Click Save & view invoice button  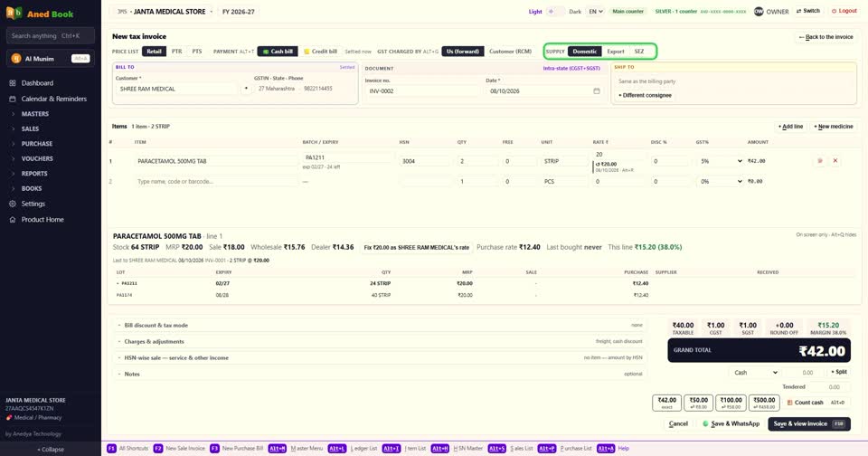808,423
